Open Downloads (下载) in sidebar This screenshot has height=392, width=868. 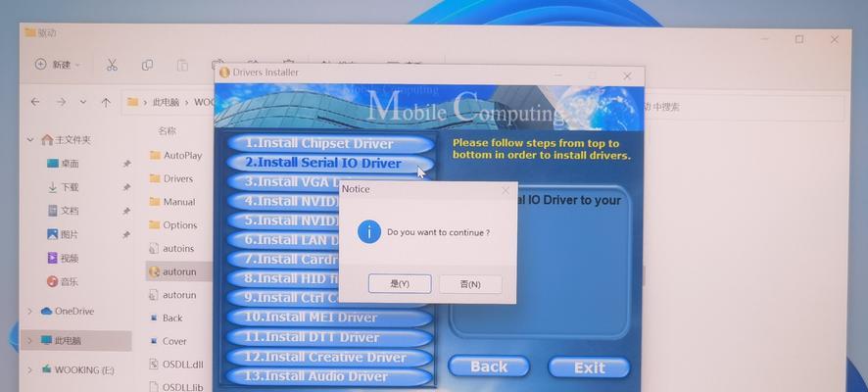click(x=63, y=188)
